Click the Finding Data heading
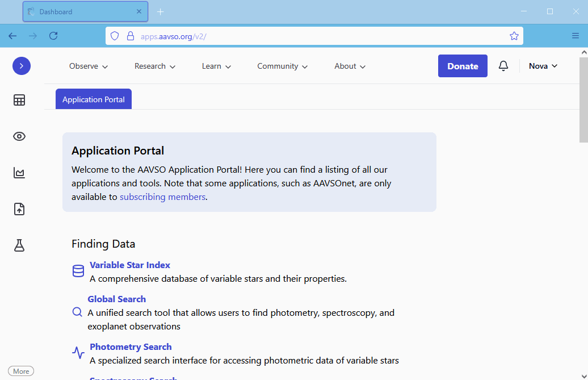This screenshot has height=380, width=588. click(103, 244)
